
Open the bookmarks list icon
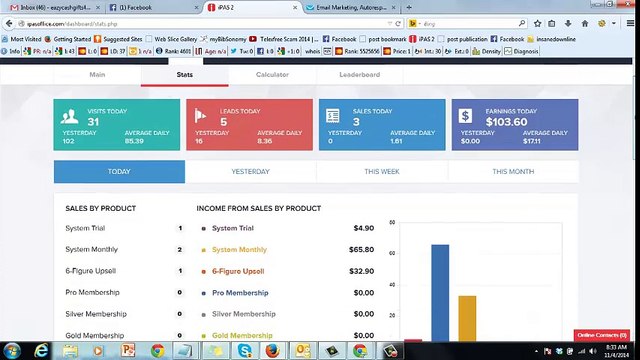click(x=552, y=24)
